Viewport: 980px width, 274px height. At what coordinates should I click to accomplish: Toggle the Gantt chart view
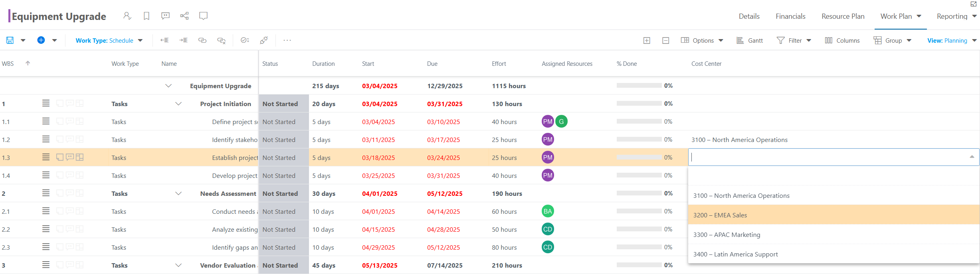pos(750,41)
